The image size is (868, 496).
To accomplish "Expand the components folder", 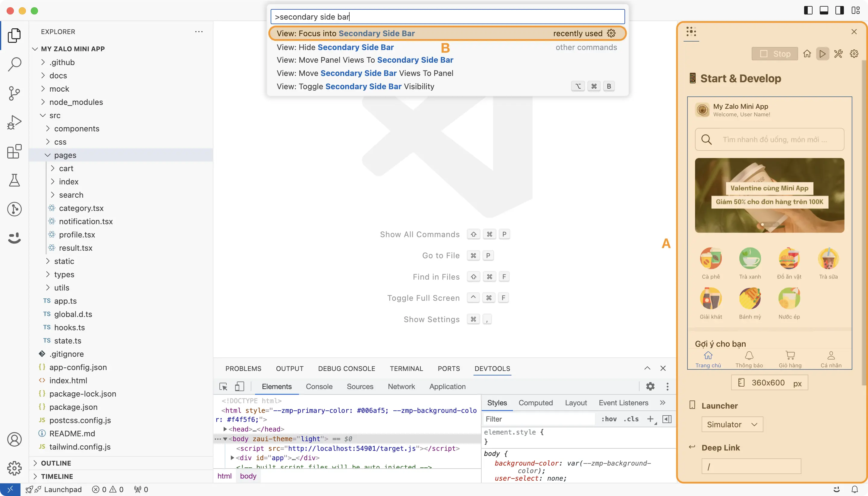I will pos(48,128).
